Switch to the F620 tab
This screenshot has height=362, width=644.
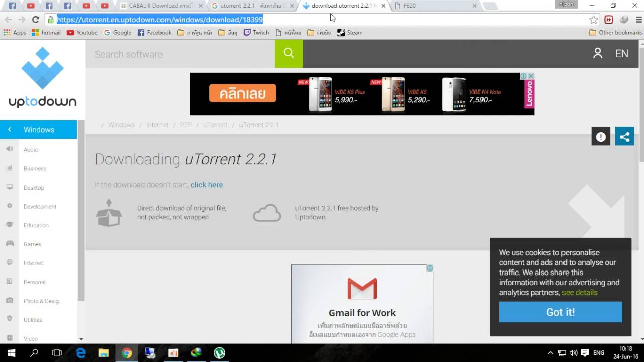point(435,6)
